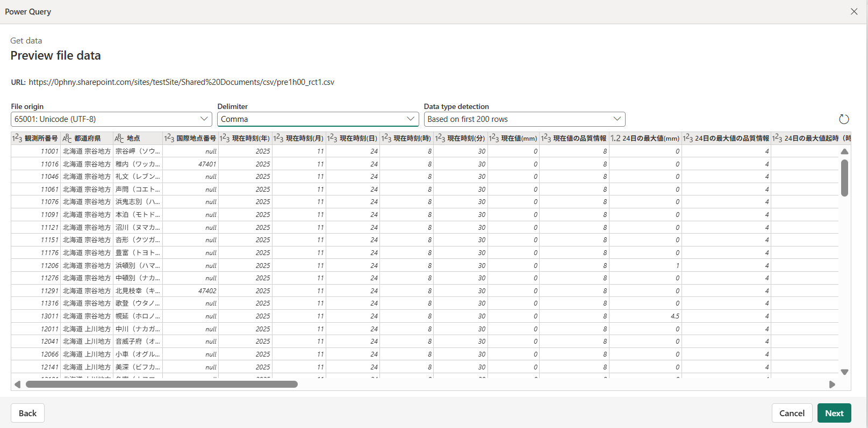
Task: Select the 都道府県 column header
Action: click(87, 139)
